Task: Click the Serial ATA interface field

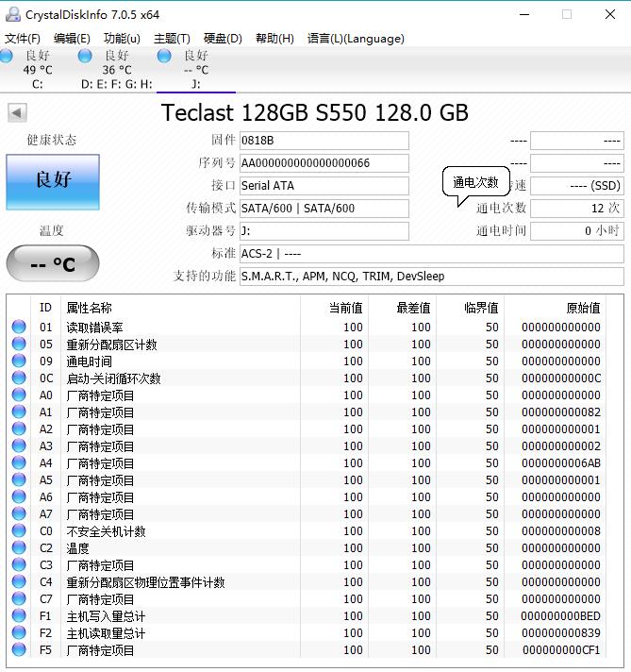Action: (324, 186)
